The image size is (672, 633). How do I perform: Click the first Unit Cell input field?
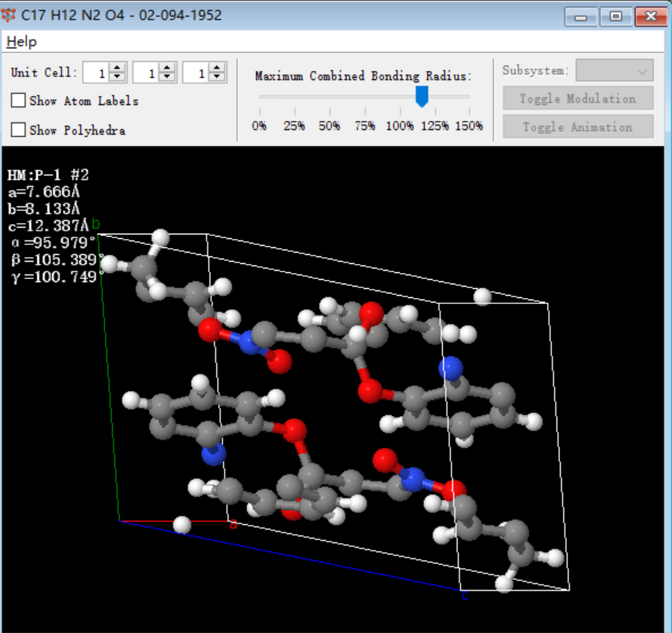pos(98,73)
